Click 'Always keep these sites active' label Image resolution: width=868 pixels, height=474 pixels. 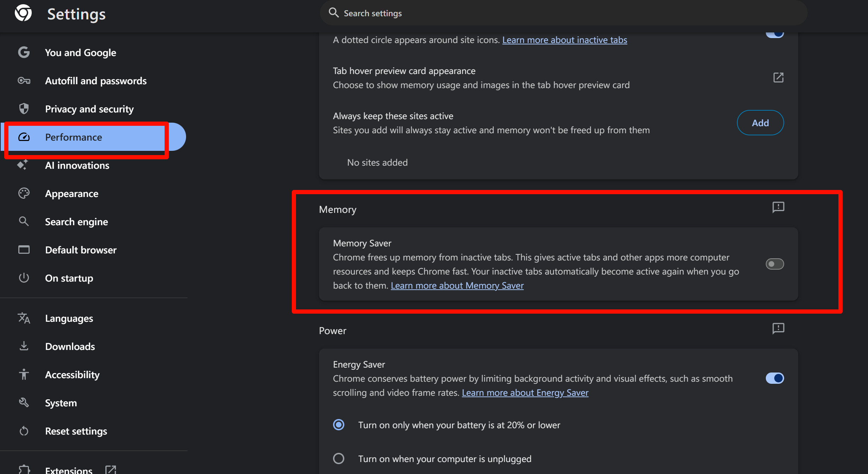tap(393, 116)
